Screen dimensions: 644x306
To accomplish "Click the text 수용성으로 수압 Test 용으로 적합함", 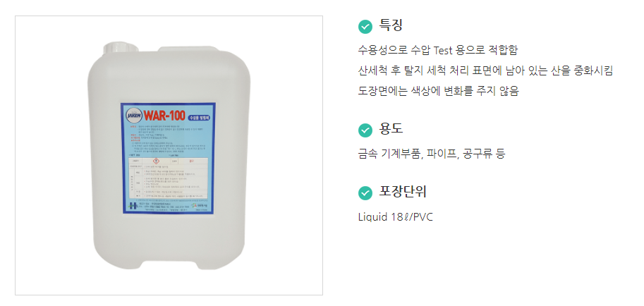I will (438, 51).
